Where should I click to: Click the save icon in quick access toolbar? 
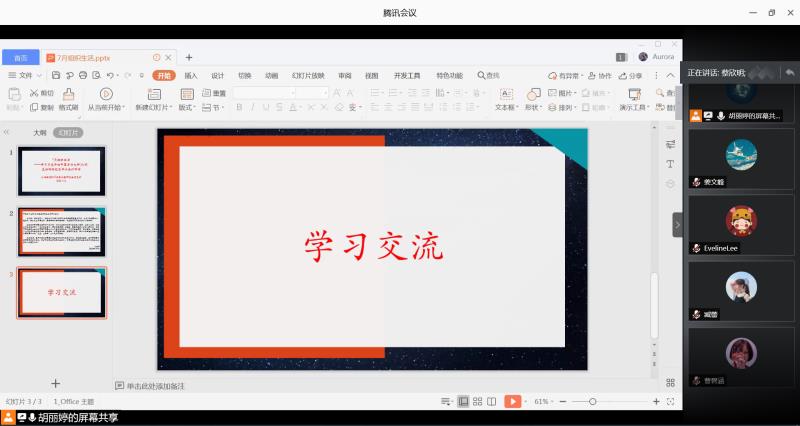tap(54, 75)
